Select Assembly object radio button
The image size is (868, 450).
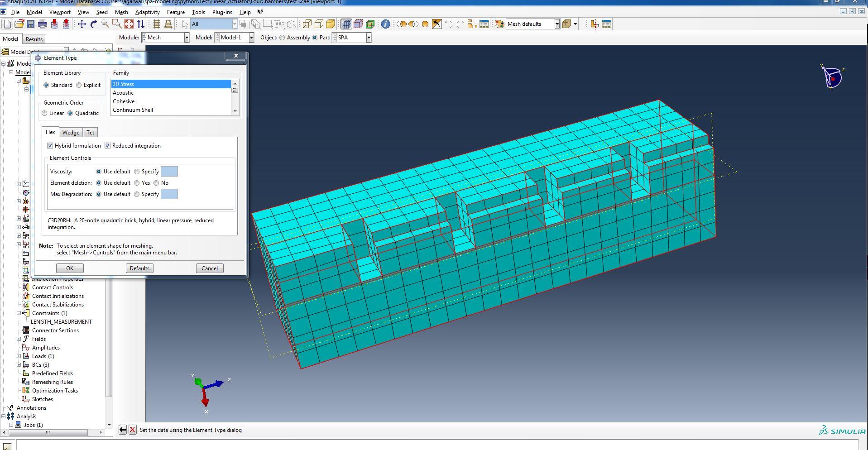[x=283, y=38]
